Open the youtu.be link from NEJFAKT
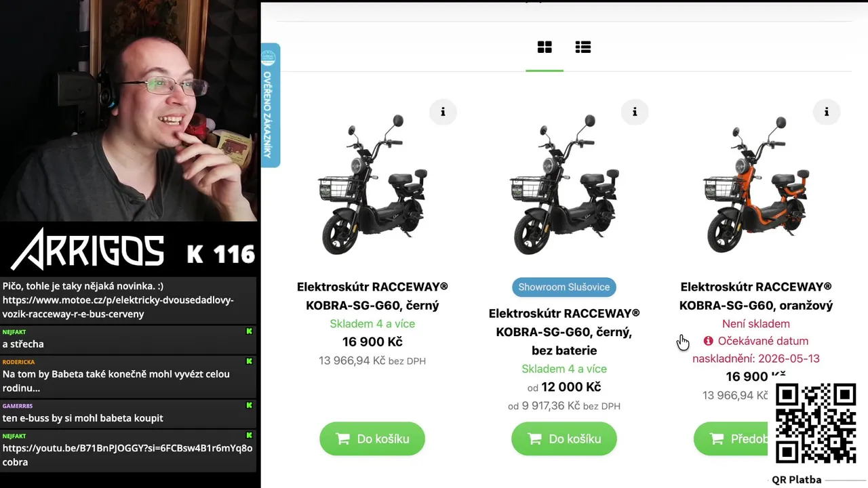The height and width of the screenshot is (488, 868). [127, 448]
